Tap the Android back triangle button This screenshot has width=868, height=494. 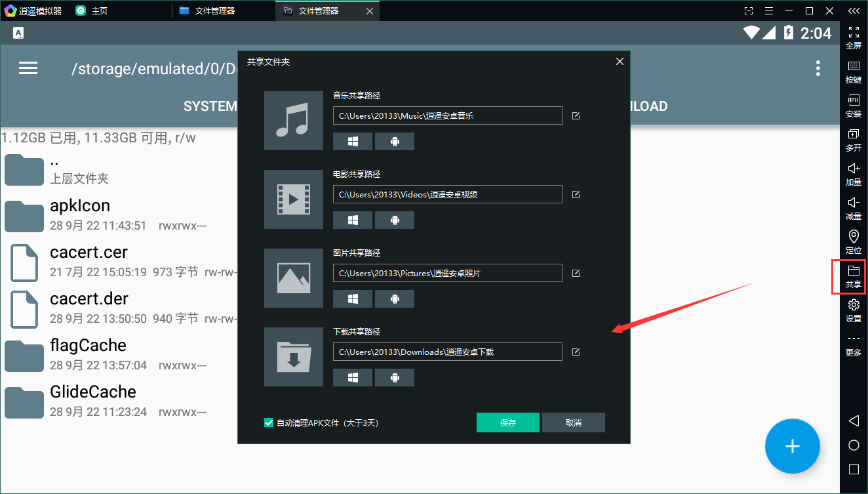point(854,421)
